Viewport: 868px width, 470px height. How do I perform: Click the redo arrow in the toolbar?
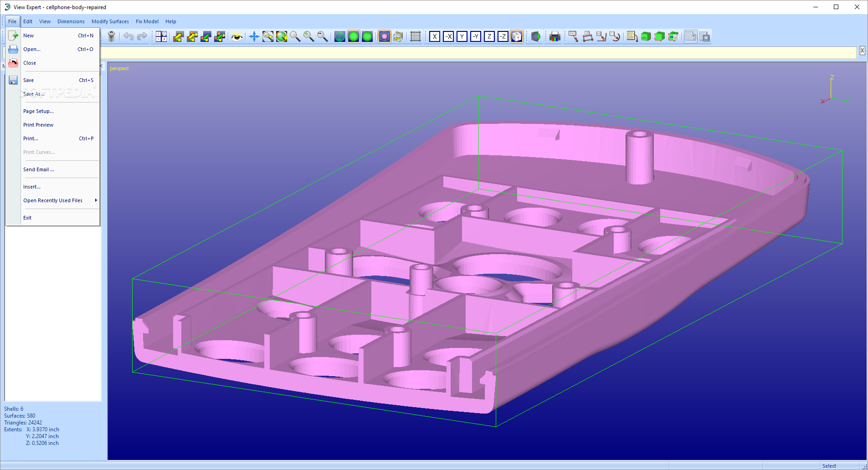point(142,36)
